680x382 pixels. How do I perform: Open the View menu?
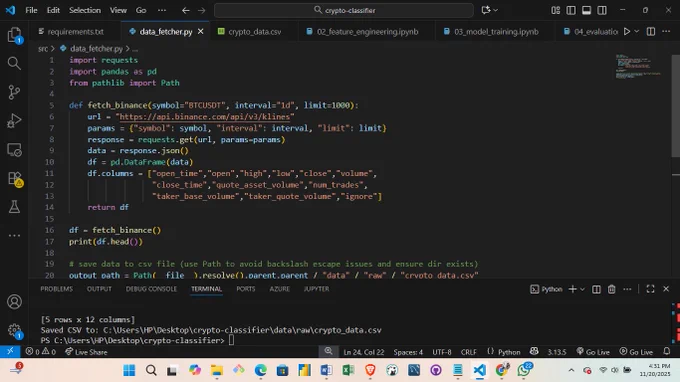118,10
